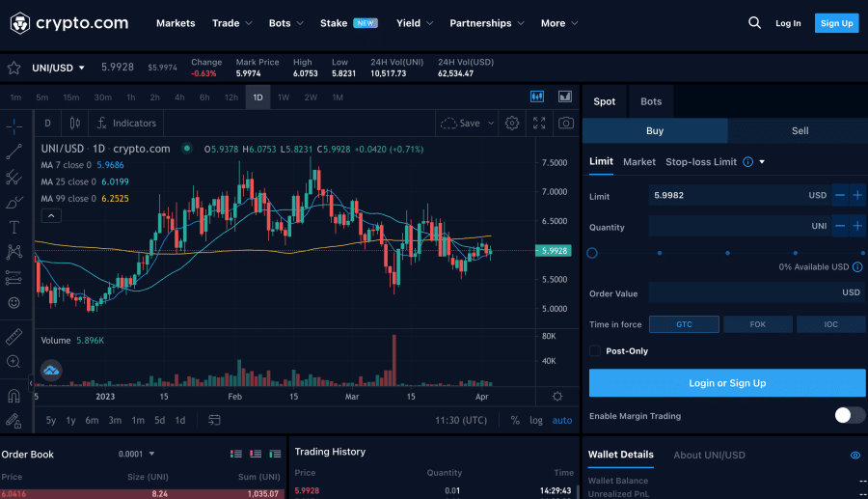Open the search icon in header
Screen dimensions: 868x499
pyautogui.click(x=754, y=23)
